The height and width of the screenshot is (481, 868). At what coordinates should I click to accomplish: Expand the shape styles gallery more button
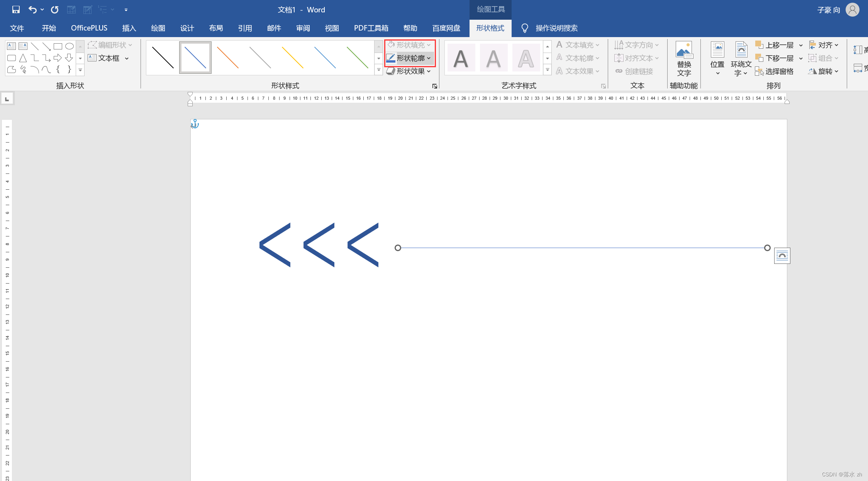pos(379,70)
